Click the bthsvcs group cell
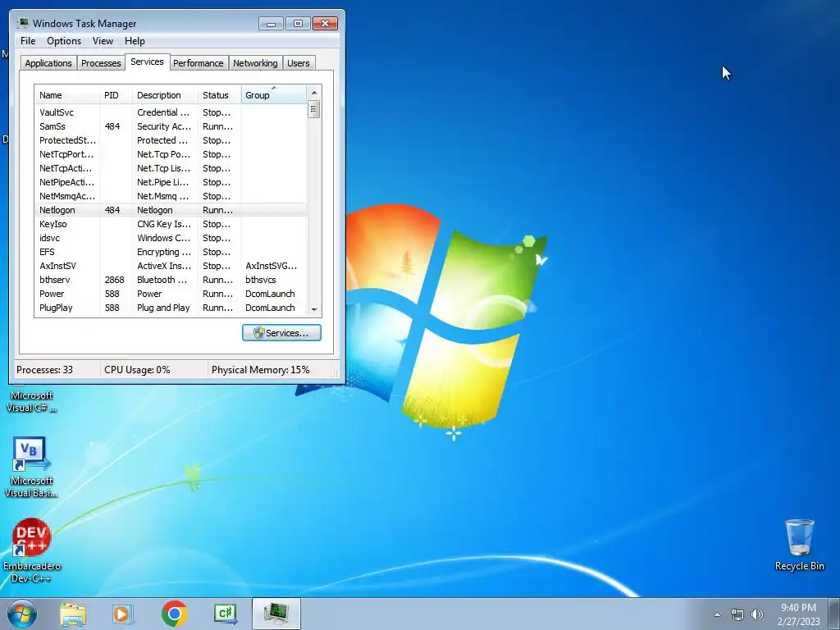The image size is (840, 630). 261,280
